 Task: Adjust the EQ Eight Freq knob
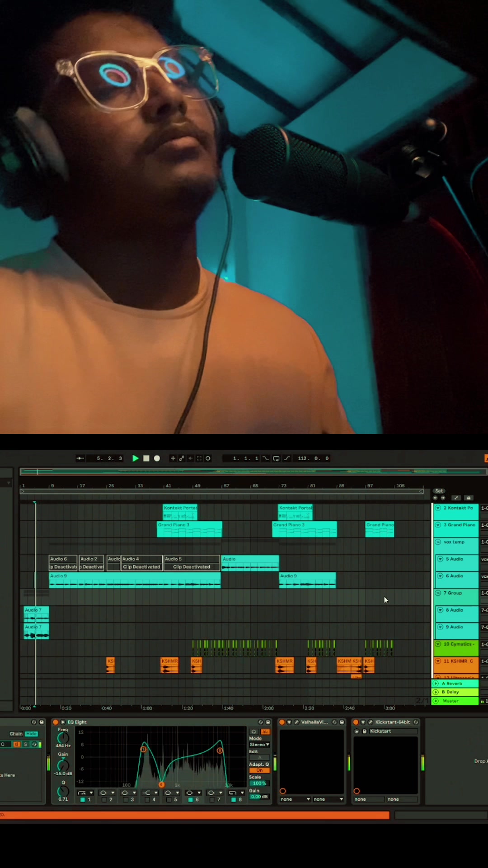[63, 738]
